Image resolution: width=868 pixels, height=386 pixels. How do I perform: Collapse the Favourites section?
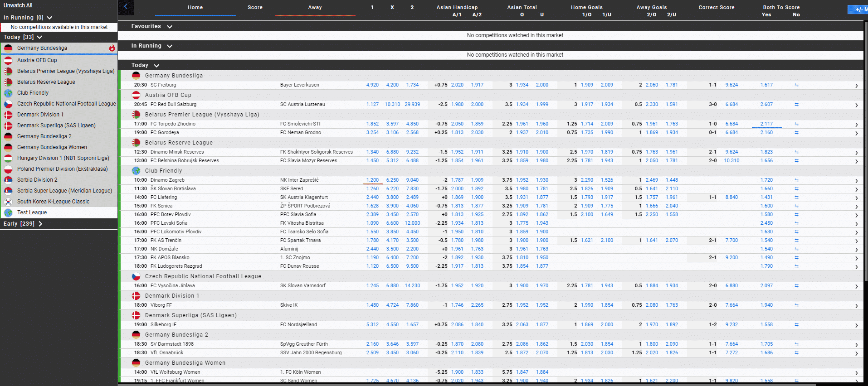click(170, 27)
